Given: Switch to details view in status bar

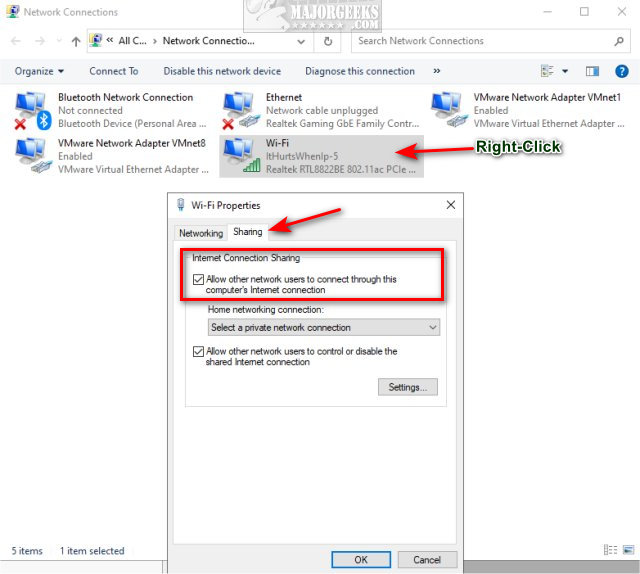Looking at the screenshot, I should coord(610,550).
